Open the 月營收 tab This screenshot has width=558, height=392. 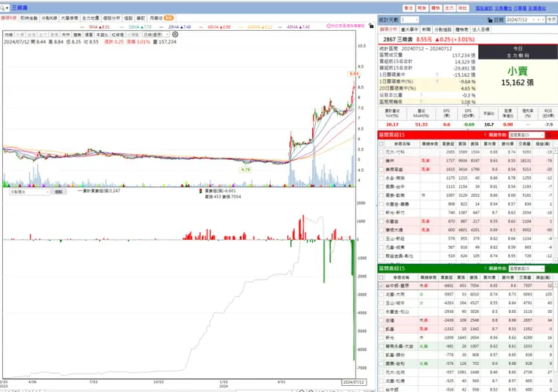click(x=161, y=18)
